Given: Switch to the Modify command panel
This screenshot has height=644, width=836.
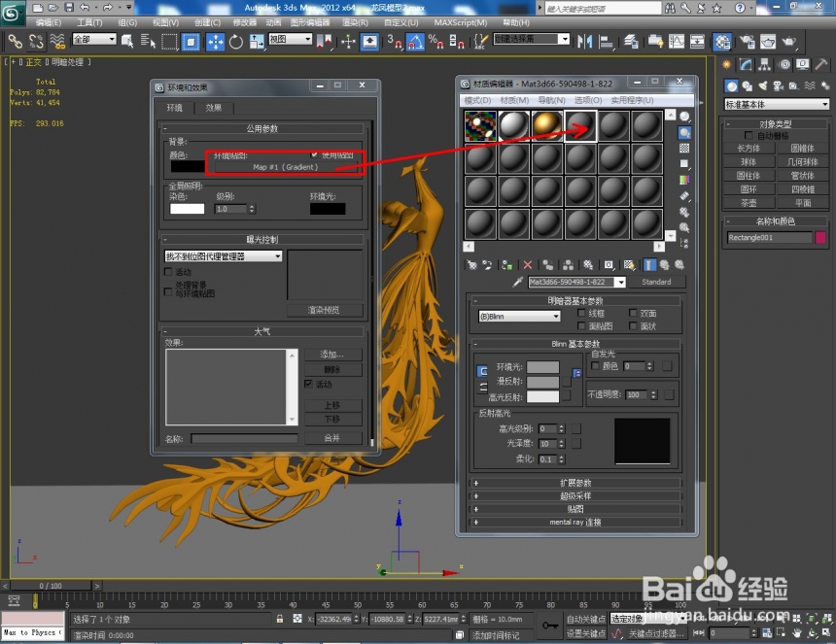Looking at the screenshot, I should (746, 65).
